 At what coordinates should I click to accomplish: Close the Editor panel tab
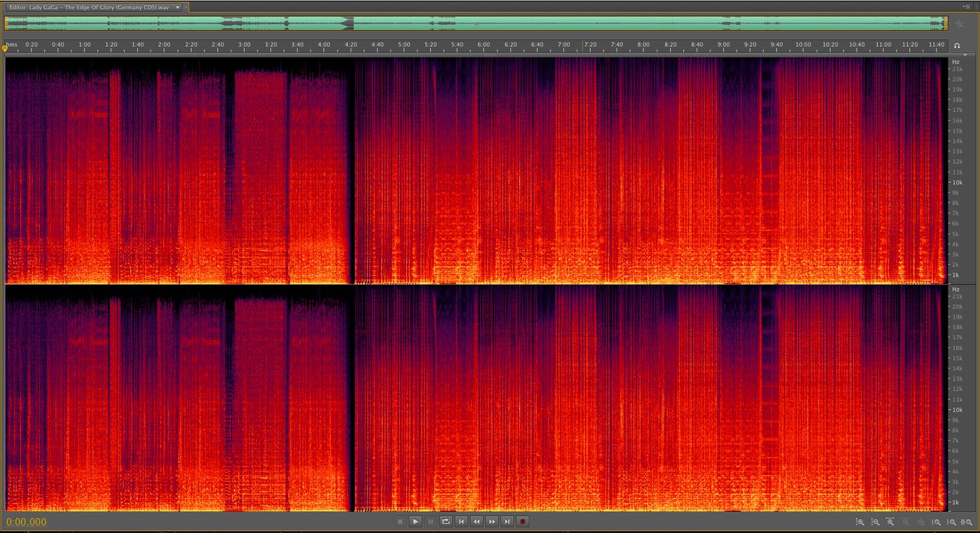click(x=185, y=7)
